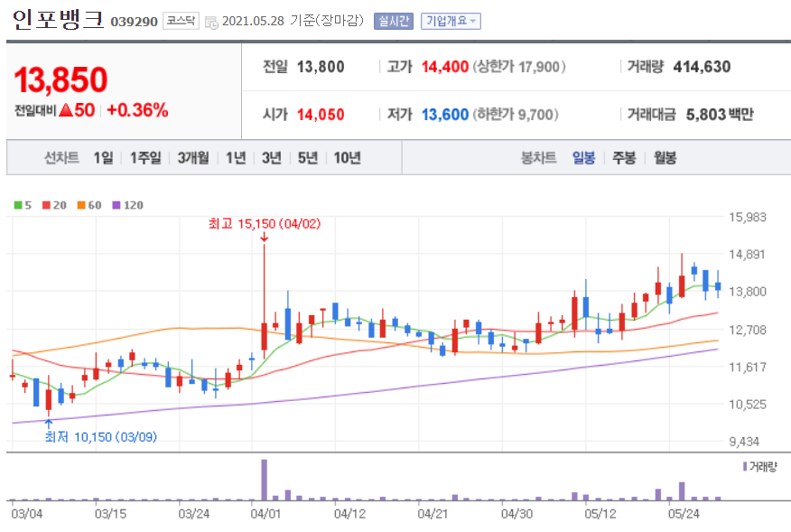Click the 실시간 button
This screenshot has height=532, width=791.
394,21
